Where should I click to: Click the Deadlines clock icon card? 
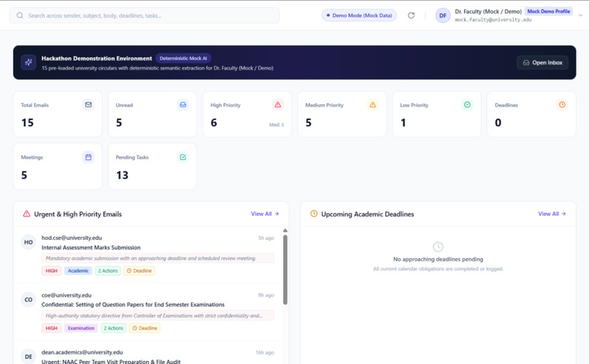click(562, 105)
